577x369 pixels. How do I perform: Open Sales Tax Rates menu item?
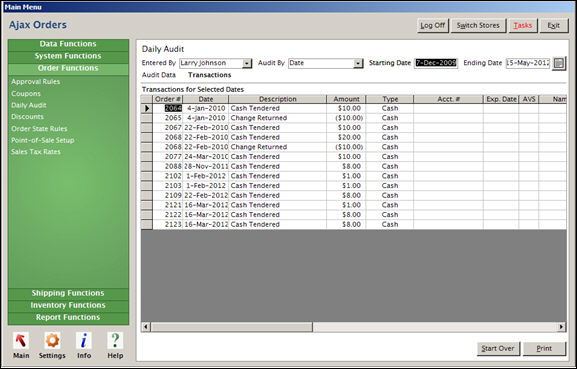tap(36, 152)
